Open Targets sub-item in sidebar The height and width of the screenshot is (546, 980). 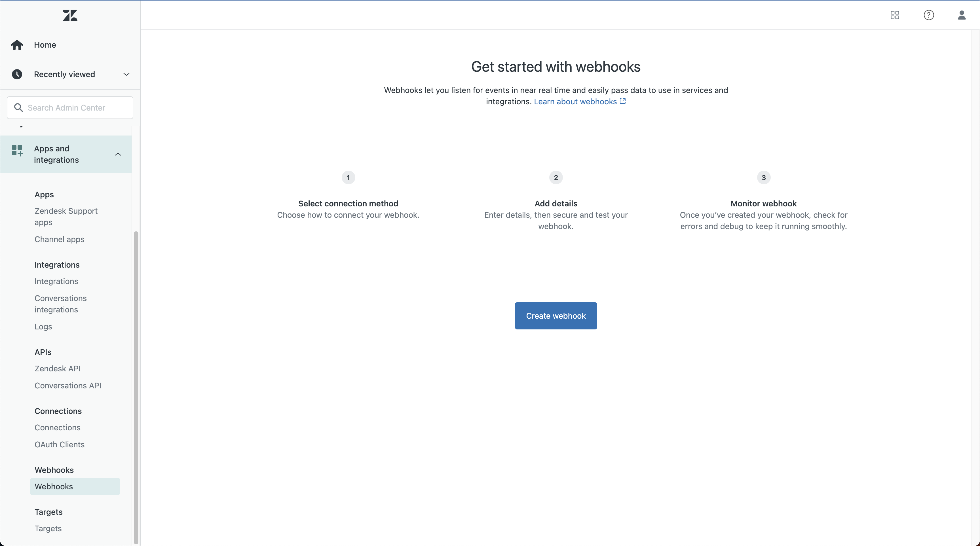48,528
